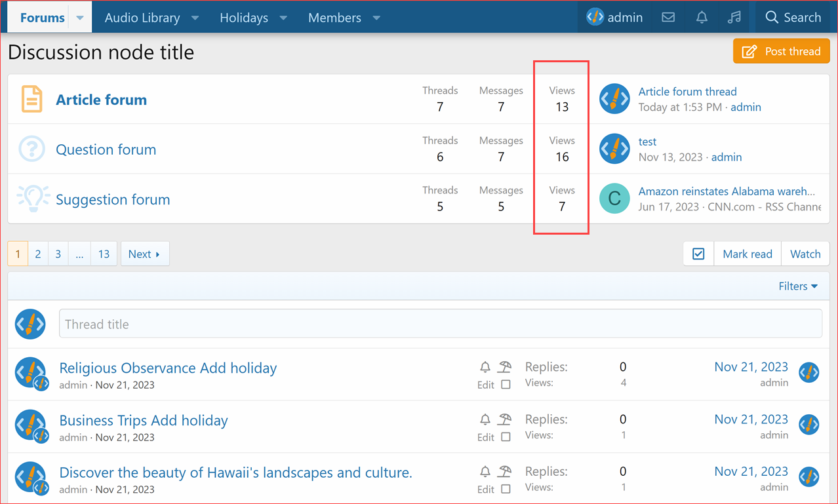This screenshot has width=838, height=504.
Task: Tick the selection checkbox on the Hawaii thread
Action: 506,489
